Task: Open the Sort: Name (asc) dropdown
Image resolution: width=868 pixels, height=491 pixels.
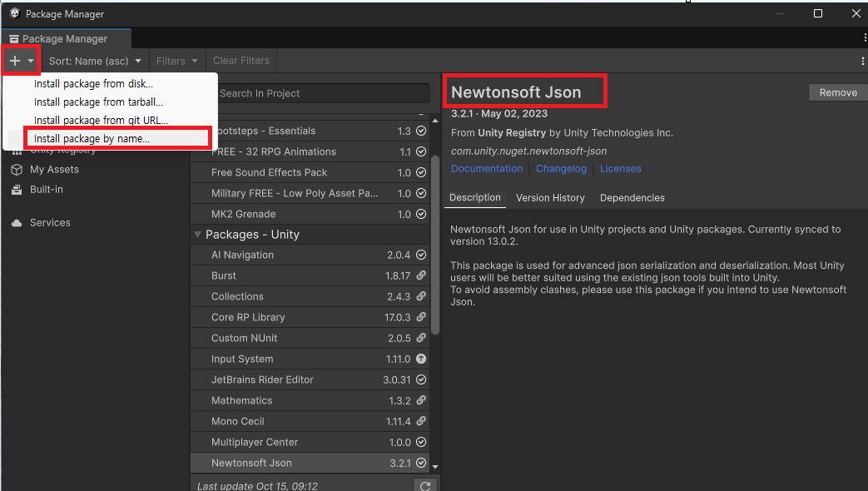Action: point(95,61)
